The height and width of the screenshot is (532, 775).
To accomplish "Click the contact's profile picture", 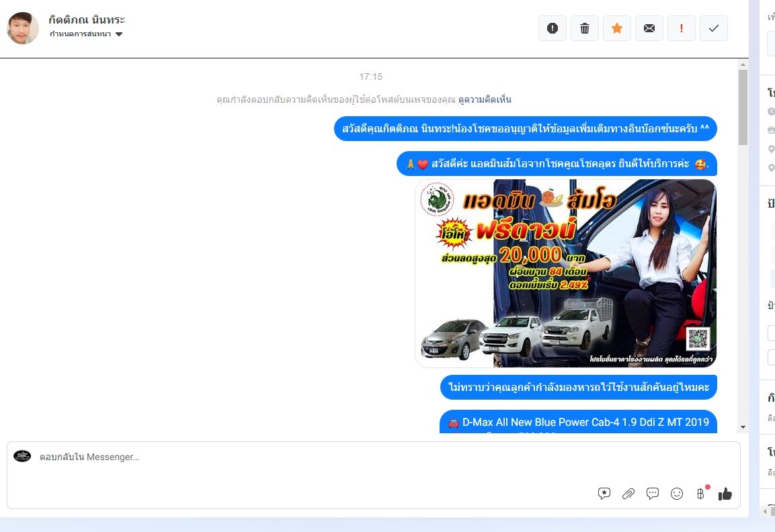I will pyautogui.click(x=23, y=28).
